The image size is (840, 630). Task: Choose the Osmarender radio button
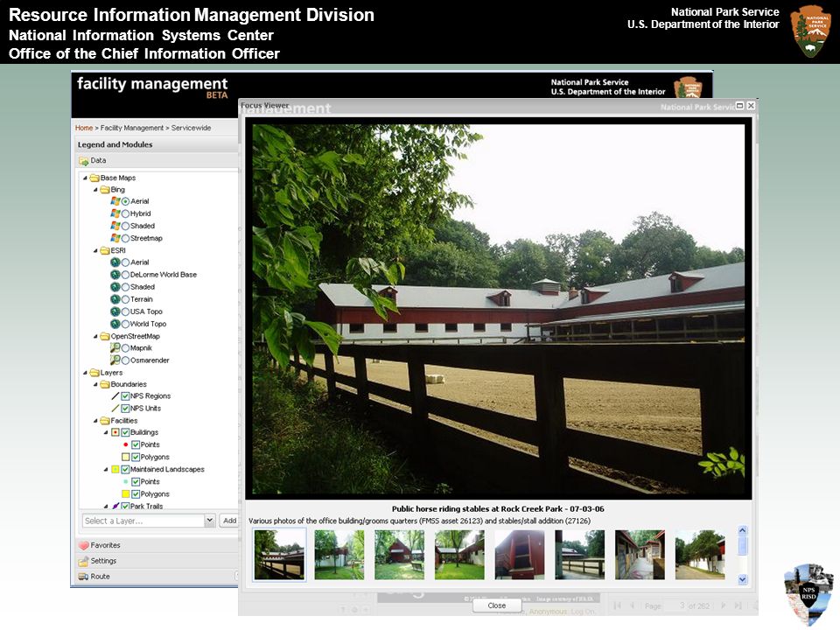click(x=125, y=360)
